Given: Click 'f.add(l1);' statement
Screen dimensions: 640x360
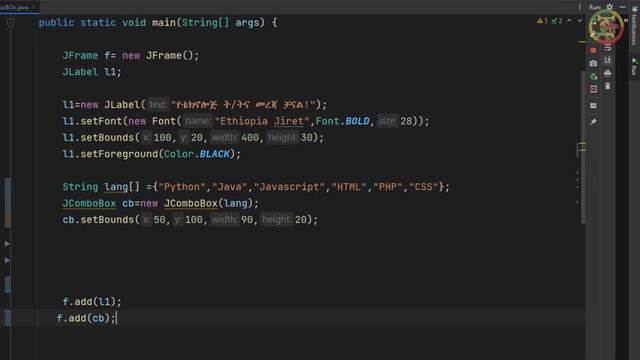Looking at the screenshot, I should (x=92, y=302).
